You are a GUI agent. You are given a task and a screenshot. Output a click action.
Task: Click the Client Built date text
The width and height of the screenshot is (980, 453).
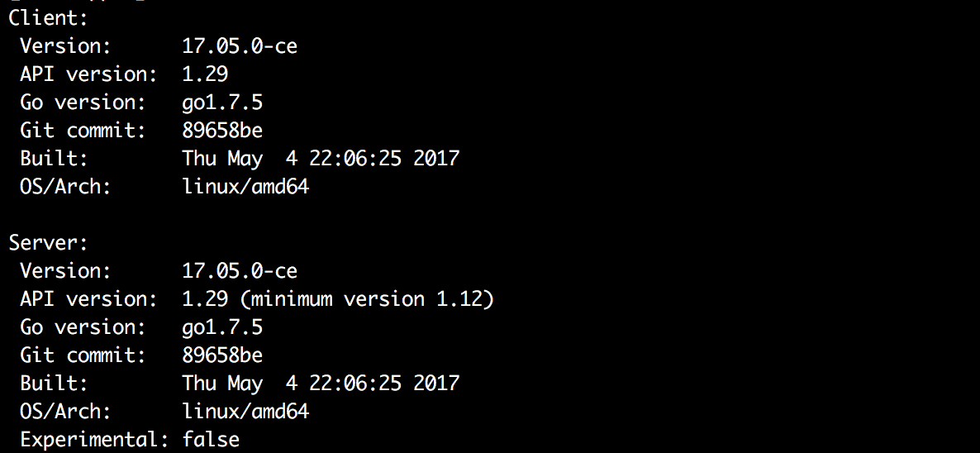(320, 159)
